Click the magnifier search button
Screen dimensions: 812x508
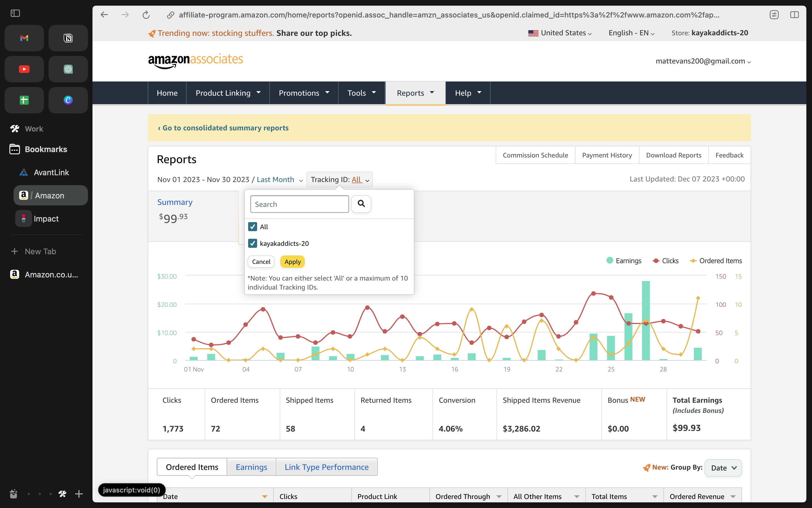click(361, 203)
